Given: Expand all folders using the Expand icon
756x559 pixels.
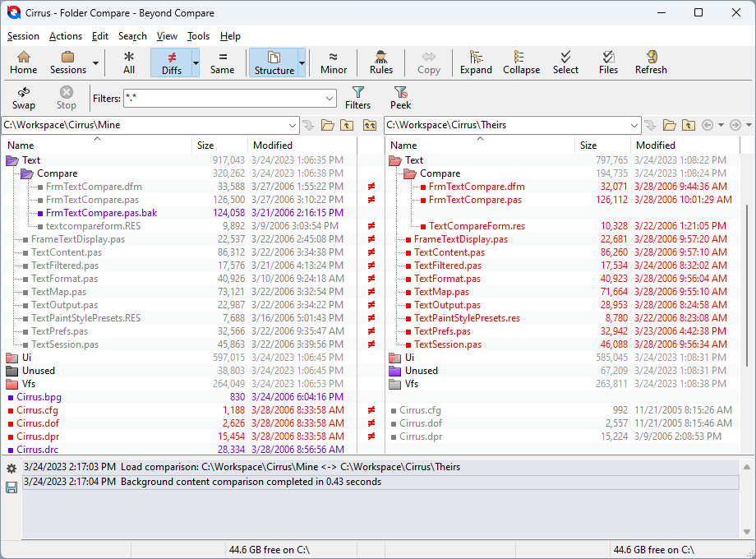Looking at the screenshot, I should pyautogui.click(x=476, y=62).
